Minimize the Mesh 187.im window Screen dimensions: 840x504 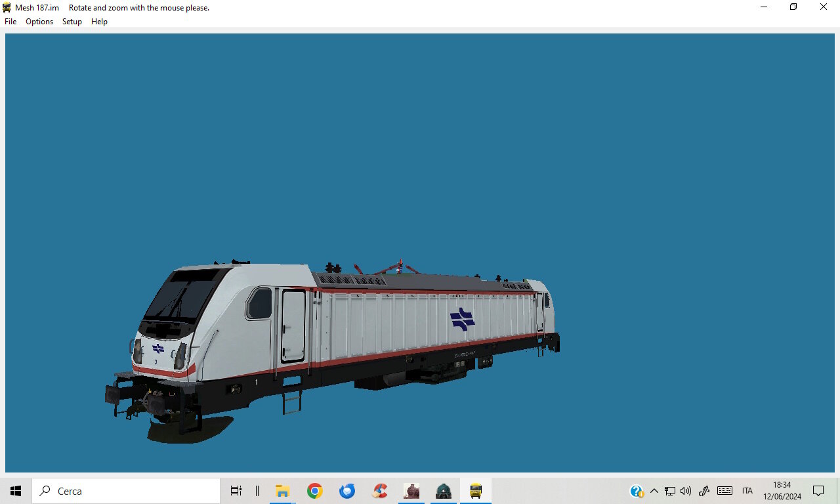point(764,7)
